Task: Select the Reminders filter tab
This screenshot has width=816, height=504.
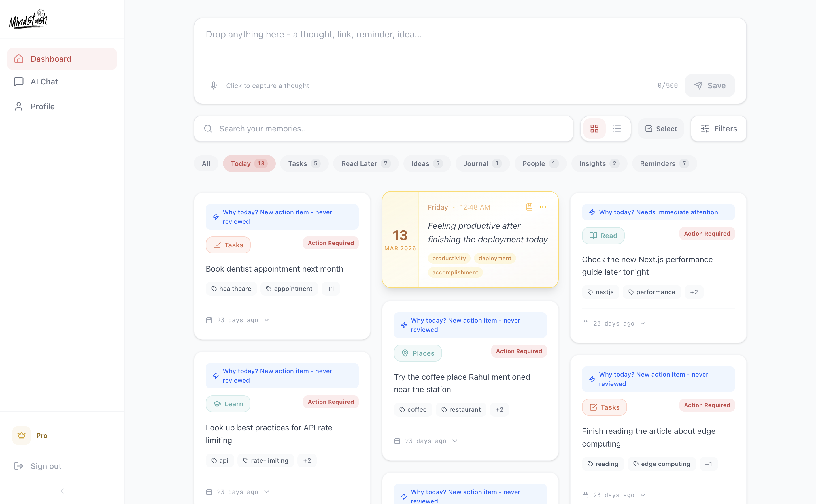Action: [664, 164]
